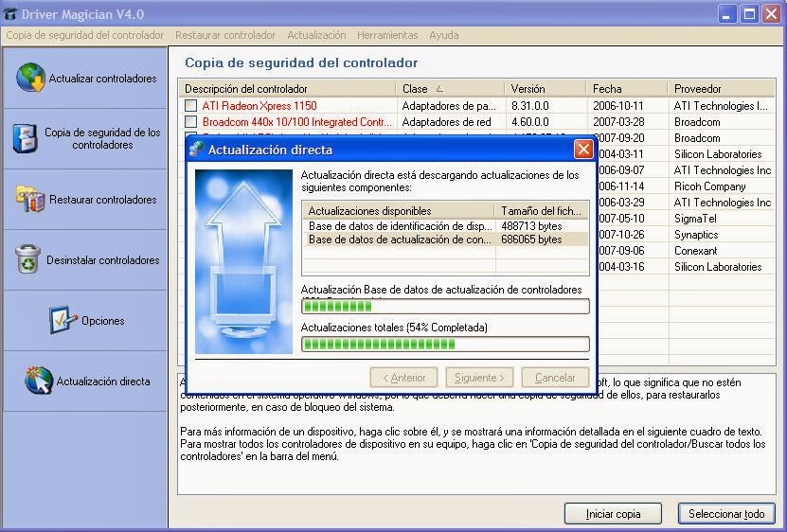
Task: Click the Actualizar controladores globe icon
Action: tap(30, 79)
